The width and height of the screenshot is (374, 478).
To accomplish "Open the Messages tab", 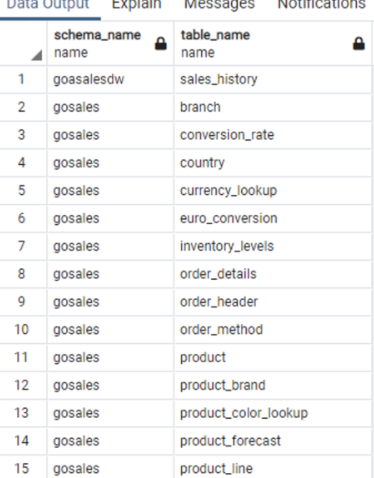I will 219,5.
